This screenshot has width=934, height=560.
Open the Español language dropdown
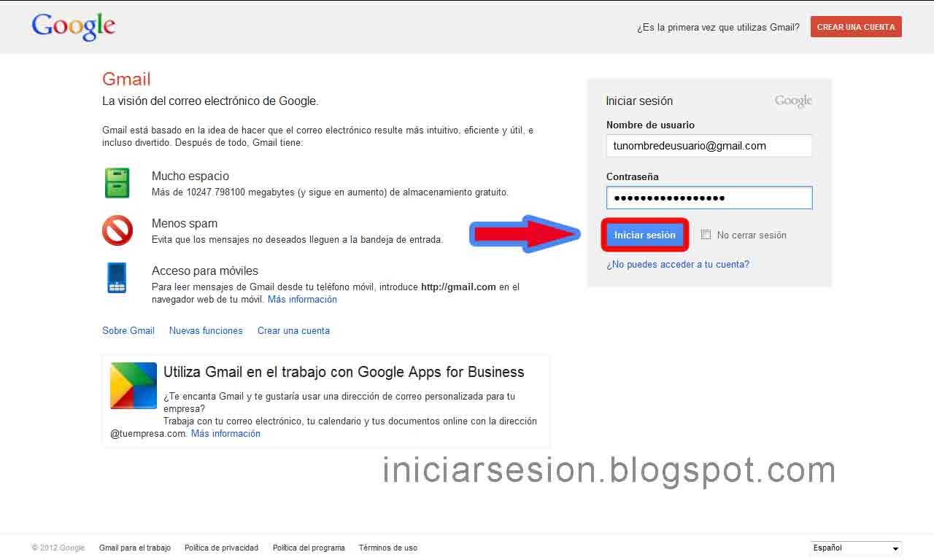click(856, 548)
